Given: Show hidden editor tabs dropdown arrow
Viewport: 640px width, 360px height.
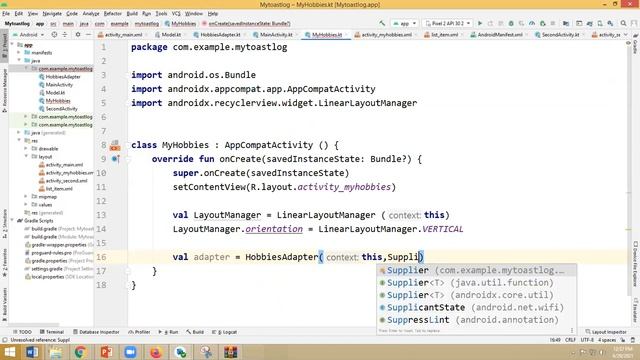Looking at the screenshot, I should pos(627,35).
